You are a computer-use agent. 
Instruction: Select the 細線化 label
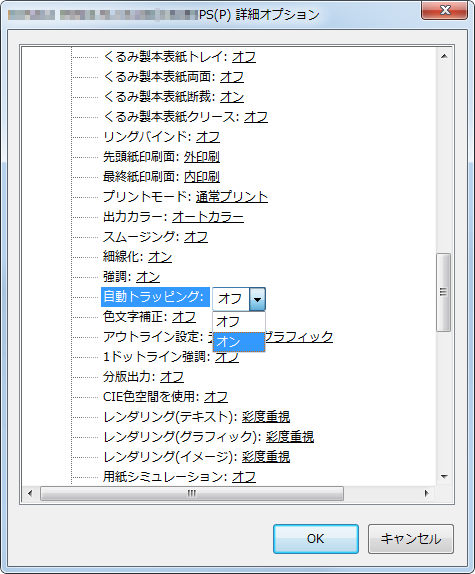pos(123,257)
